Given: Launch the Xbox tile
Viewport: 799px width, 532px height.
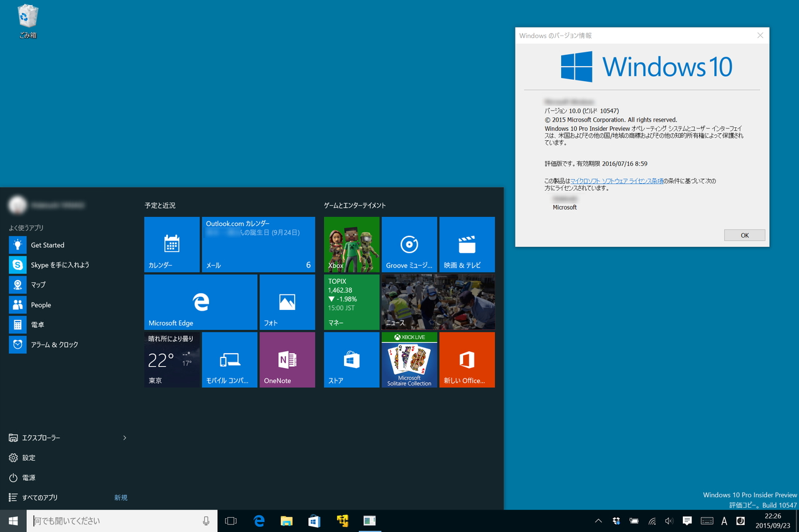Looking at the screenshot, I should point(351,244).
